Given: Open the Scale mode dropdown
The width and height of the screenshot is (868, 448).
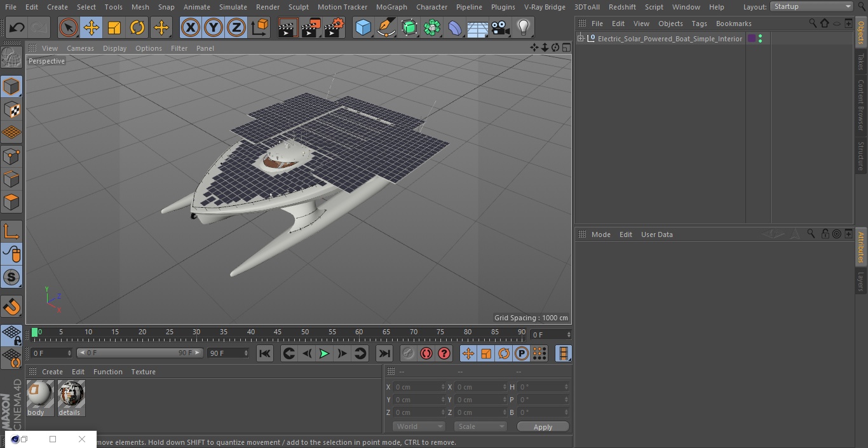Looking at the screenshot, I should point(480,426).
